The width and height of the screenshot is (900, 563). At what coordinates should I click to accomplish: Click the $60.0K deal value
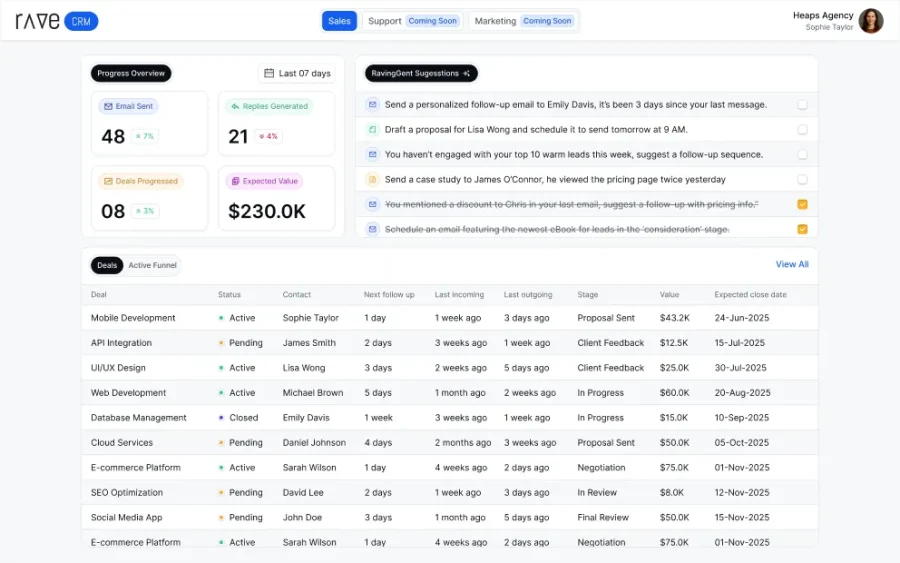pos(674,393)
